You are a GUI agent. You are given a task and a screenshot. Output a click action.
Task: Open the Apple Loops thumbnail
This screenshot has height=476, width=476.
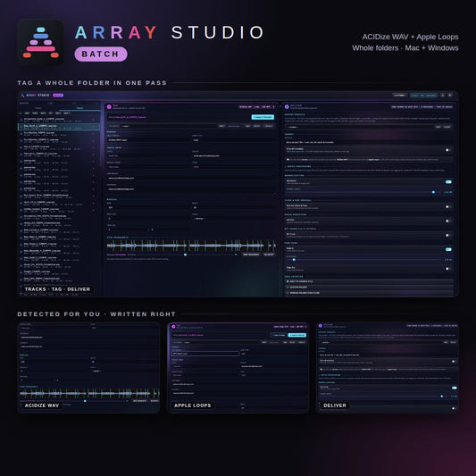pyautogui.click(x=238, y=368)
